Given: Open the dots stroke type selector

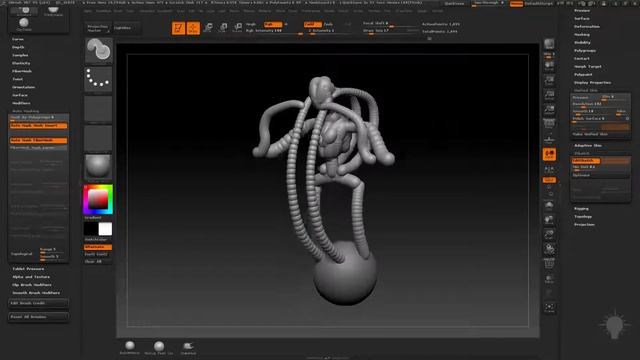Looking at the screenshot, I should (98, 78).
